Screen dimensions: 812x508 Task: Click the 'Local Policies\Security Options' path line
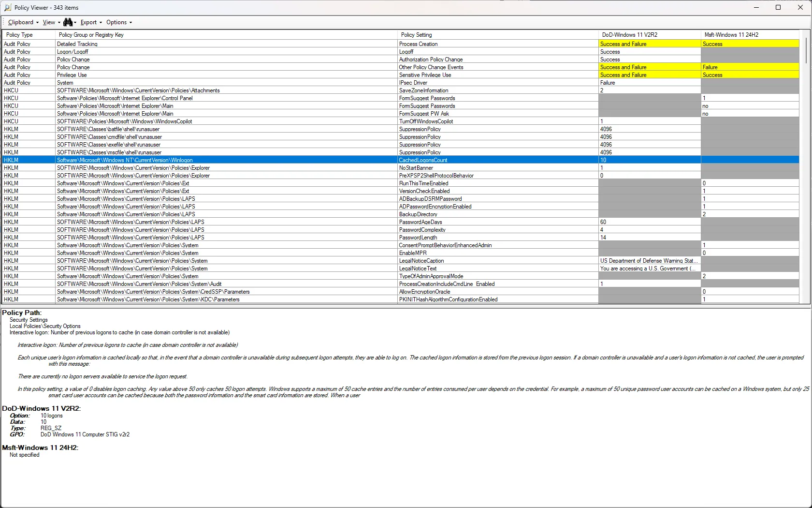45,326
